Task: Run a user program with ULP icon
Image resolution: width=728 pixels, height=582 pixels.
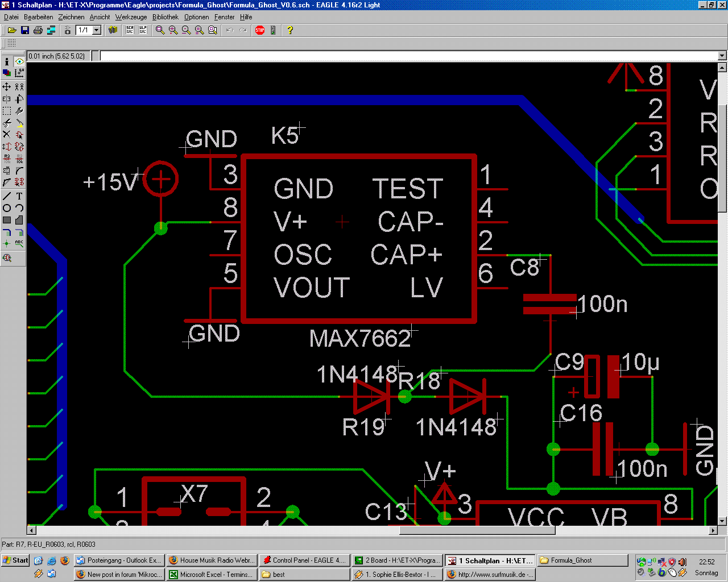Action: click(143, 30)
